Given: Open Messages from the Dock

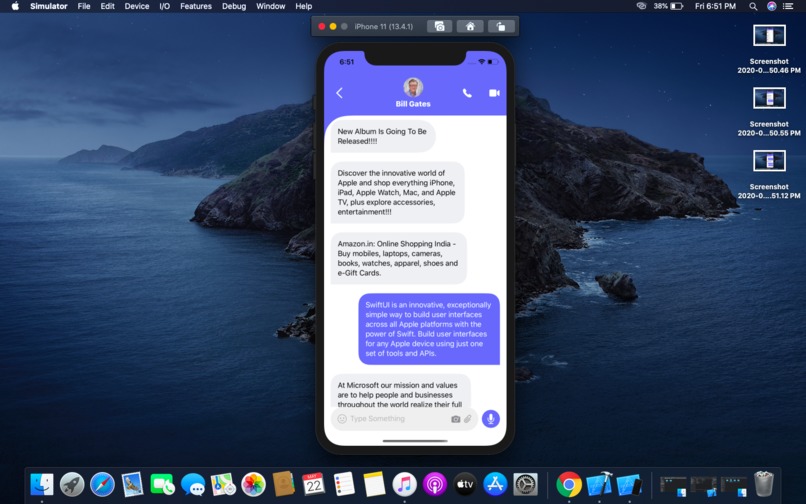Looking at the screenshot, I should click(193, 484).
